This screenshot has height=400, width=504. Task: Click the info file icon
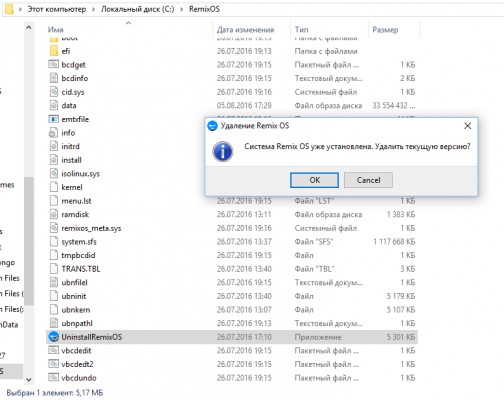tap(54, 133)
